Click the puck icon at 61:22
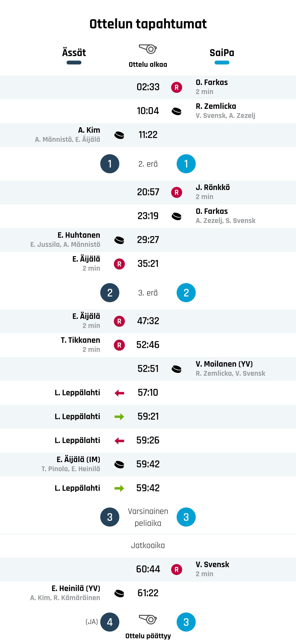Image resolution: width=296 pixels, height=644 pixels. [x=119, y=593]
